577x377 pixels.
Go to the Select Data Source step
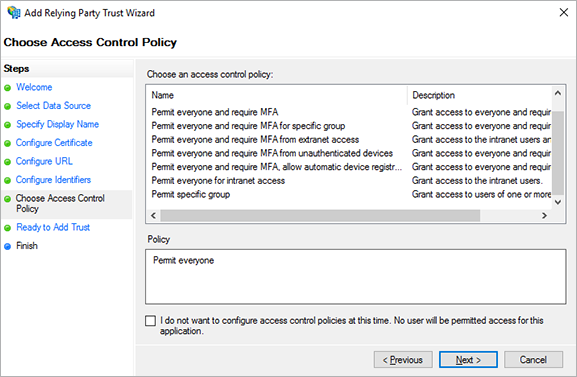(53, 106)
